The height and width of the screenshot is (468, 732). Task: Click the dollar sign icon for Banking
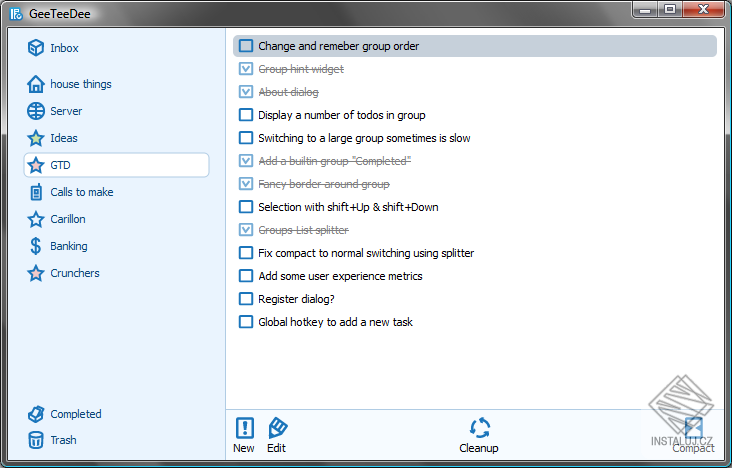(x=36, y=246)
